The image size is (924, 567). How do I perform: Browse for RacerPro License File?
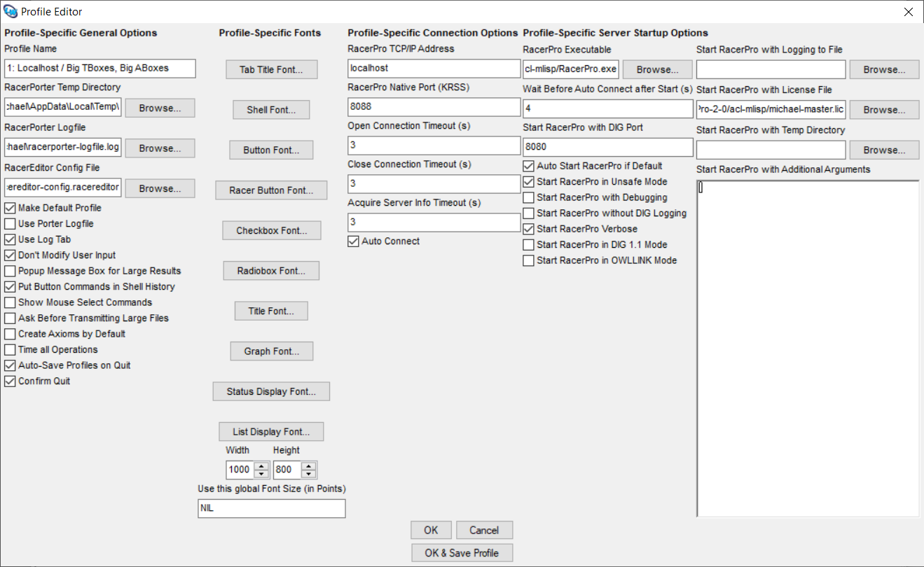(885, 110)
